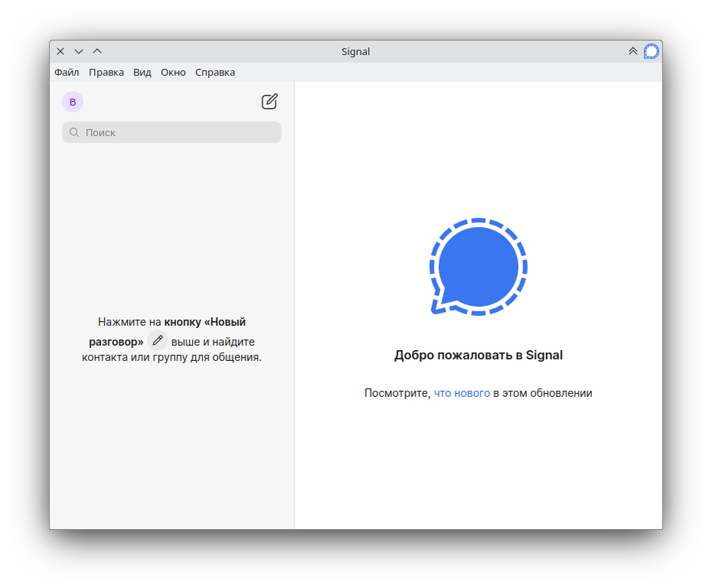
Task: Open the Справка menu
Action: click(215, 72)
